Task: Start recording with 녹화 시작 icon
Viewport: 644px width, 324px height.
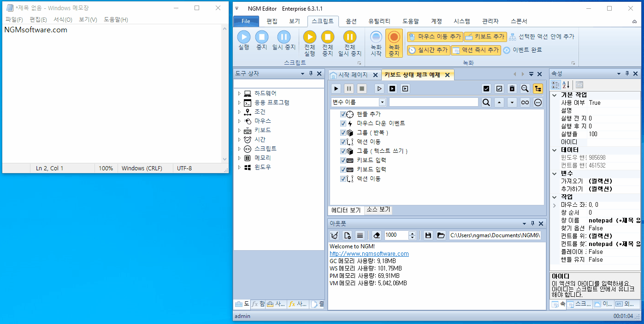Action: click(376, 37)
